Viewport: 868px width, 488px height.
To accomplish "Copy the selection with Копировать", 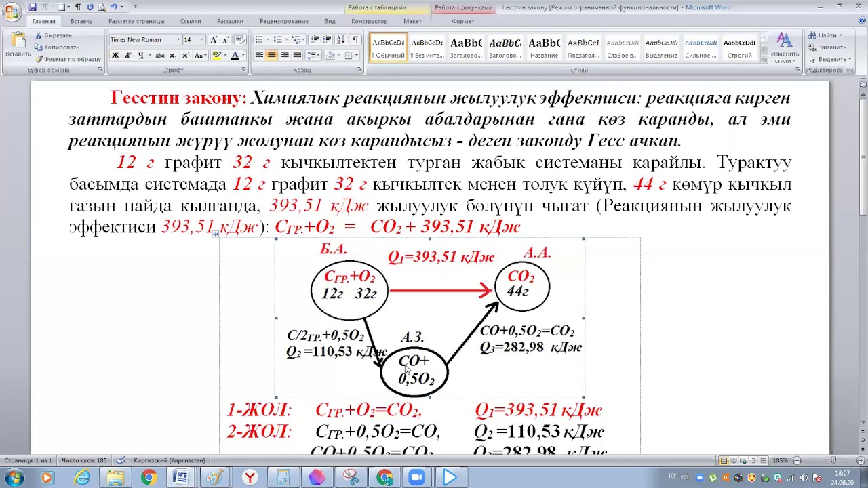I will (56, 47).
